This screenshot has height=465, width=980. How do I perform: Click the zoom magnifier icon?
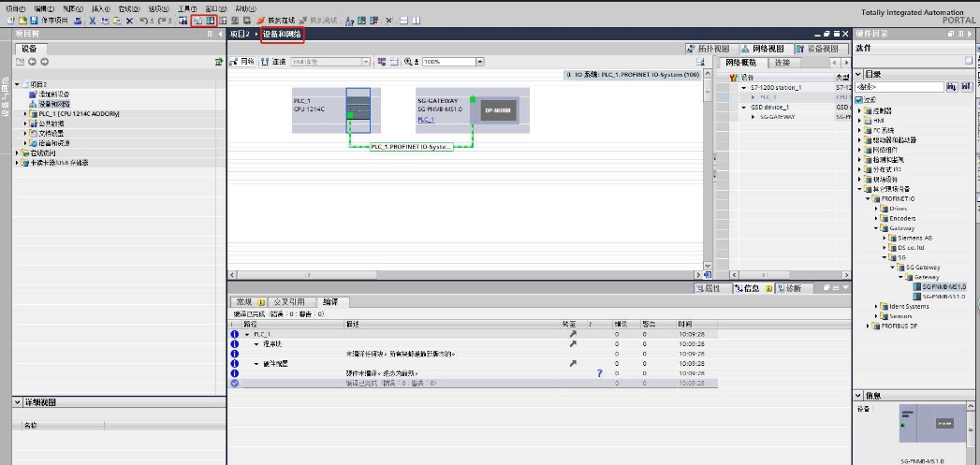pos(409,62)
